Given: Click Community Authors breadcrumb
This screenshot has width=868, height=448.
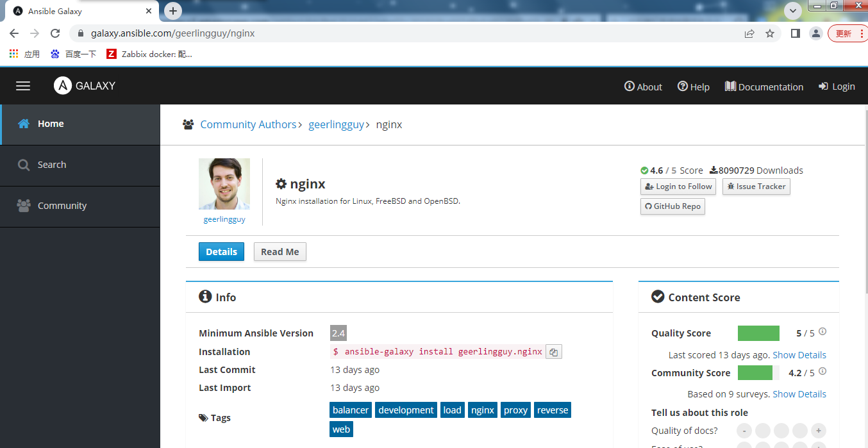Looking at the screenshot, I should pos(248,124).
